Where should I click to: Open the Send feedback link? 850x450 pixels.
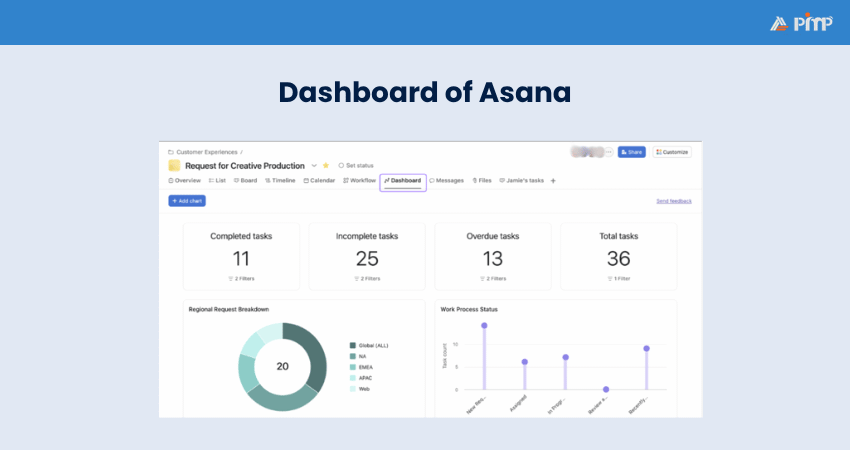(x=674, y=201)
